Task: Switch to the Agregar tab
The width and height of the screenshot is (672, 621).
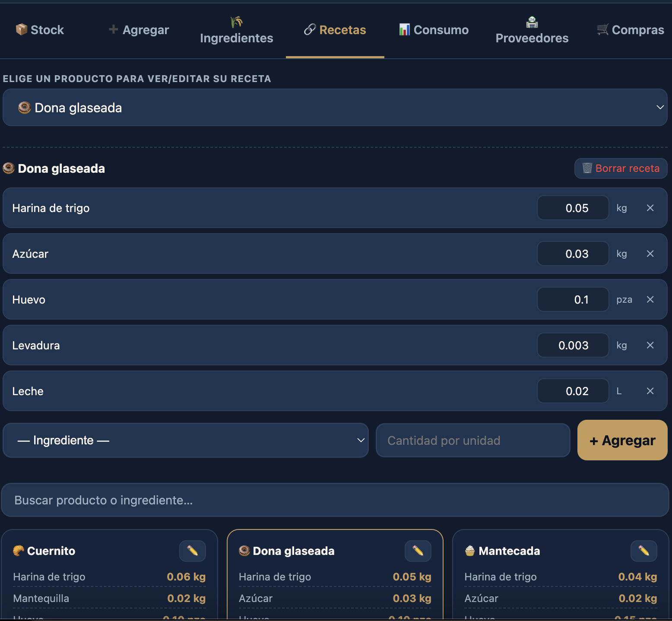Action: click(x=139, y=30)
